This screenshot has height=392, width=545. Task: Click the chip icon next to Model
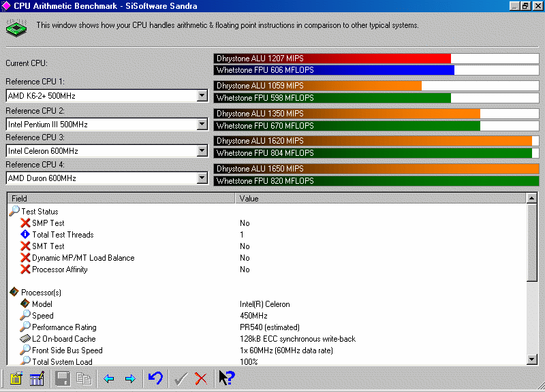(x=25, y=304)
